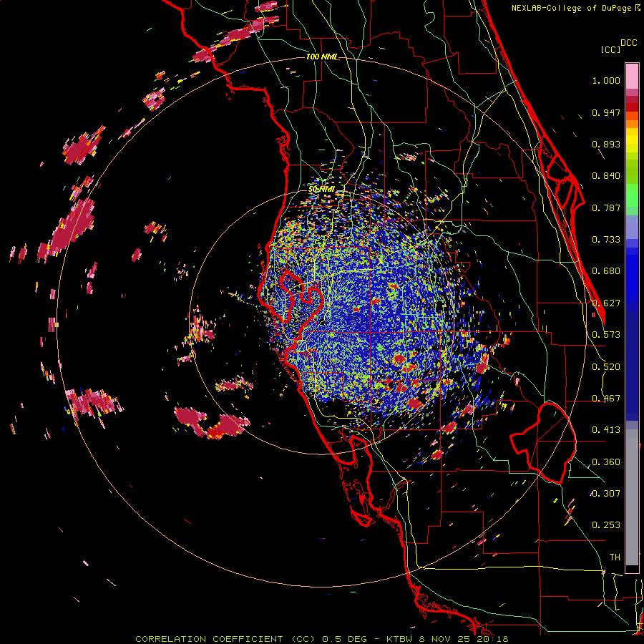Click the Lake Okeechobee outline on map
Image resolution: width=644 pixels, height=644 pixels.
point(543,443)
